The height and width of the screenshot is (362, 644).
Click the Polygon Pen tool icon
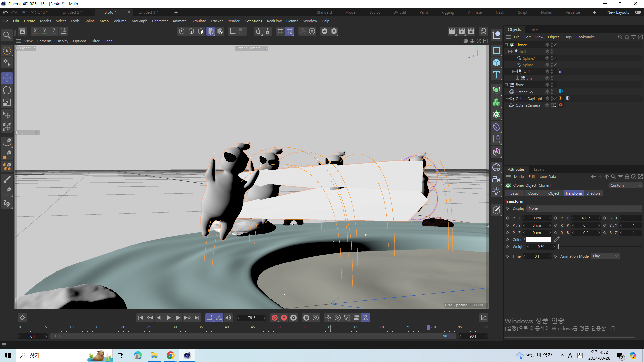pyautogui.click(x=7, y=154)
